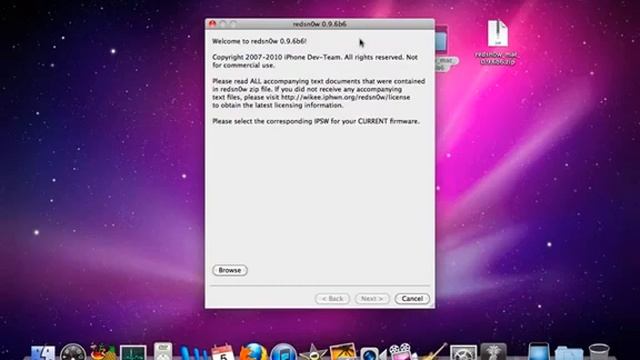Open Dashboard gauge icon in the dock
This screenshot has height=360, width=640.
click(x=73, y=353)
